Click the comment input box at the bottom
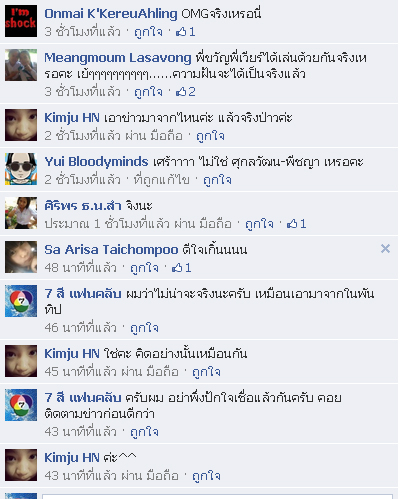Image resolution: width=401 pixels, height=499 pixels. coord(217,497)
